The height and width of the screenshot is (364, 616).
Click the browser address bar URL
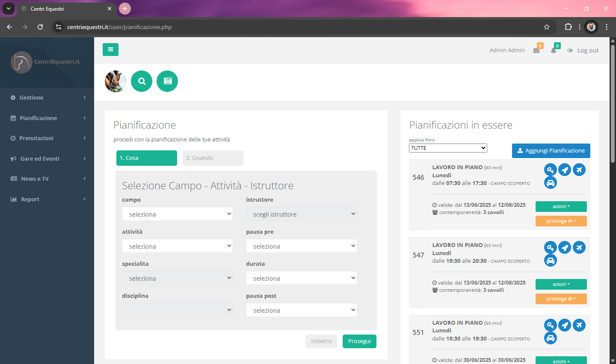[x=119, y=27]
